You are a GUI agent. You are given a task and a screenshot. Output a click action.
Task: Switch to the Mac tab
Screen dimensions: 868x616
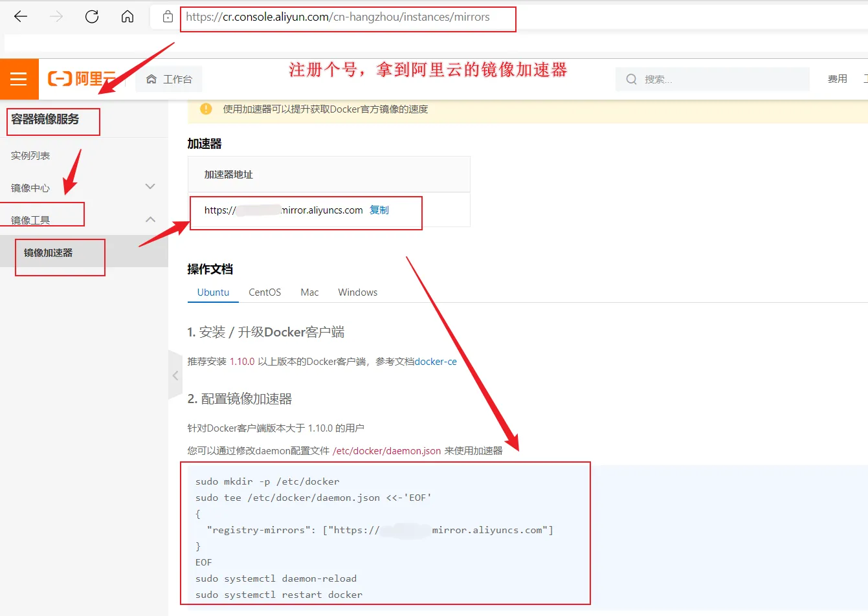309,292
